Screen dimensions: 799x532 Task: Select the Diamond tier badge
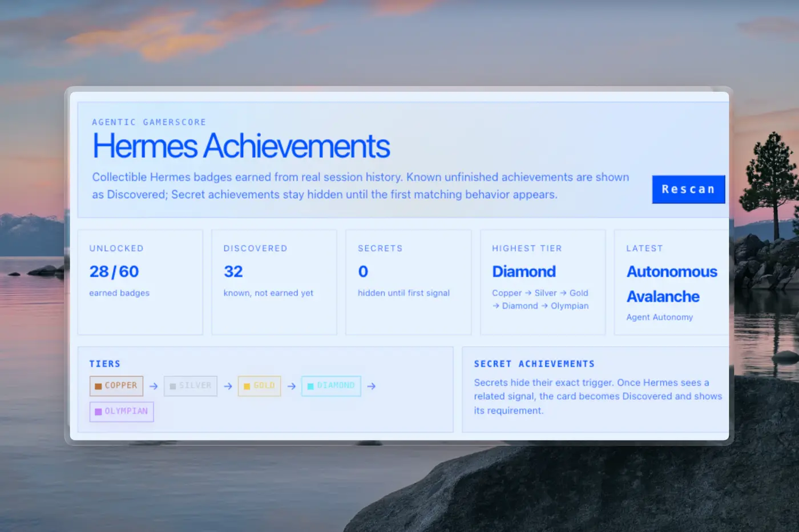click(331, 386)
